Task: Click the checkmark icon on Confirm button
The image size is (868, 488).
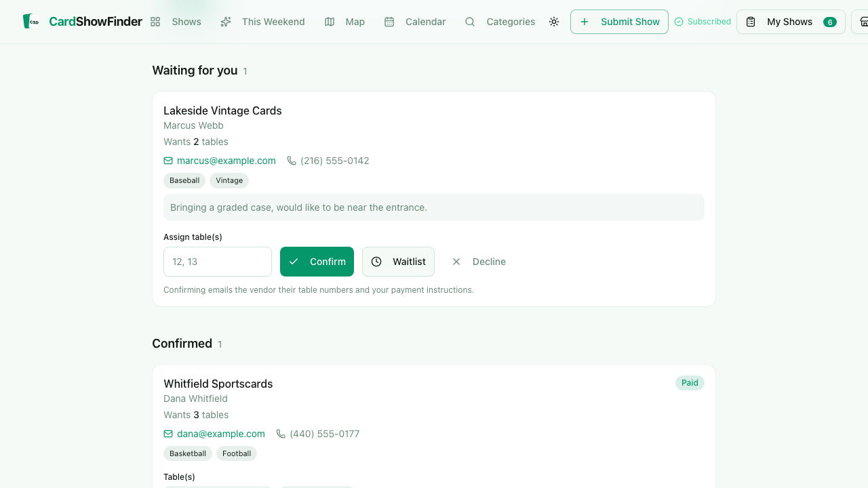Action: pos(294,262)
